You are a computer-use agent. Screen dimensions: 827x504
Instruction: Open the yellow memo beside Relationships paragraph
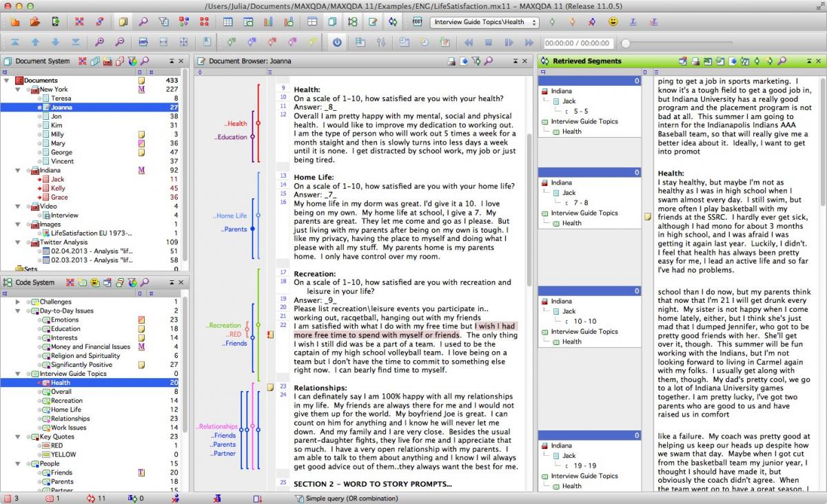[x=271, y=387]
